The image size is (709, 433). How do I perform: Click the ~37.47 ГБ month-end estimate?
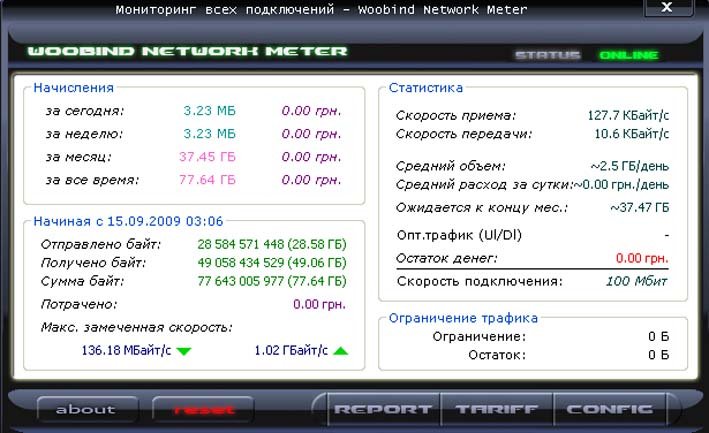(x=639, y=208)
